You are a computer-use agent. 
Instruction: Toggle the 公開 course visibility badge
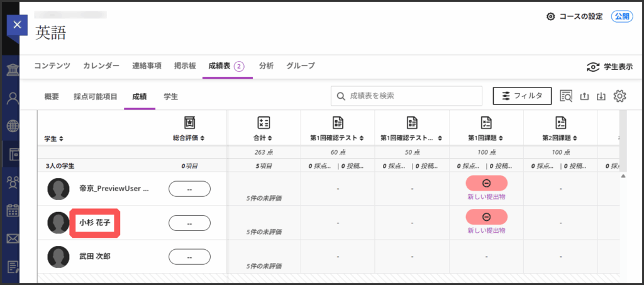622,16
